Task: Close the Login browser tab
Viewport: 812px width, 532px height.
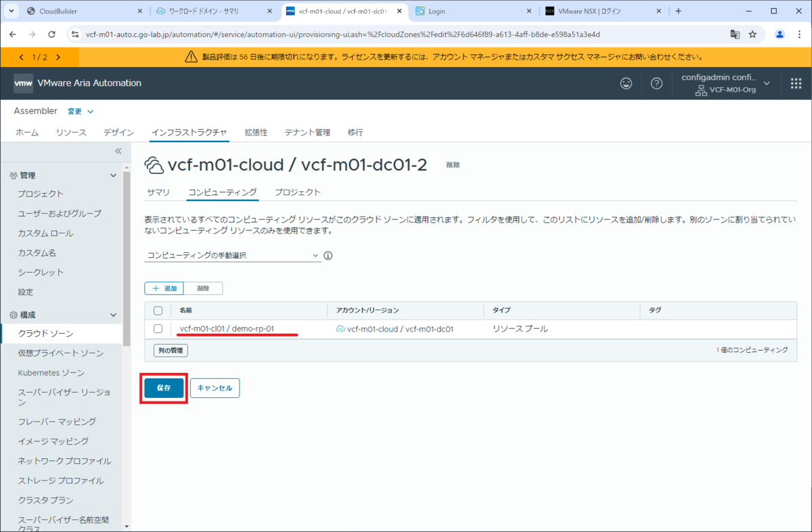Action: point(529,11)
